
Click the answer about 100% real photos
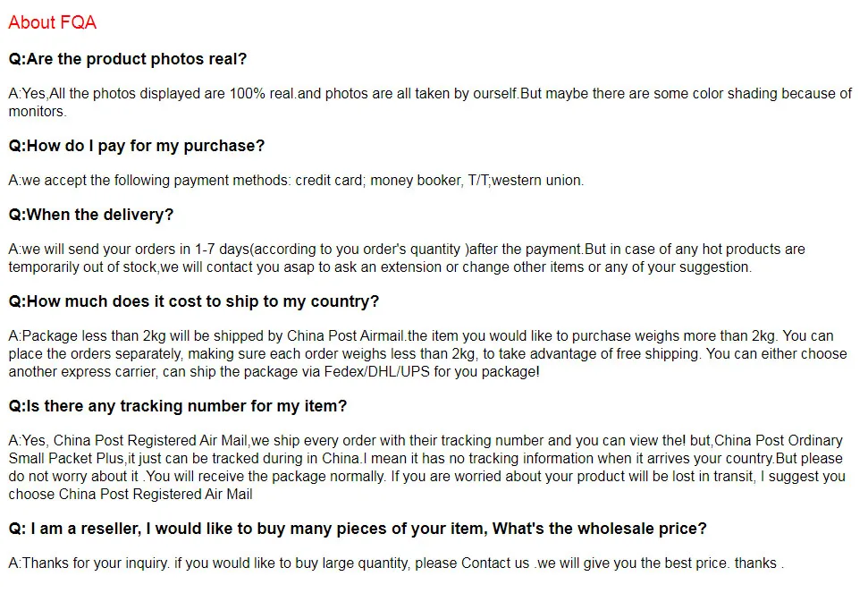coord(430,102)
